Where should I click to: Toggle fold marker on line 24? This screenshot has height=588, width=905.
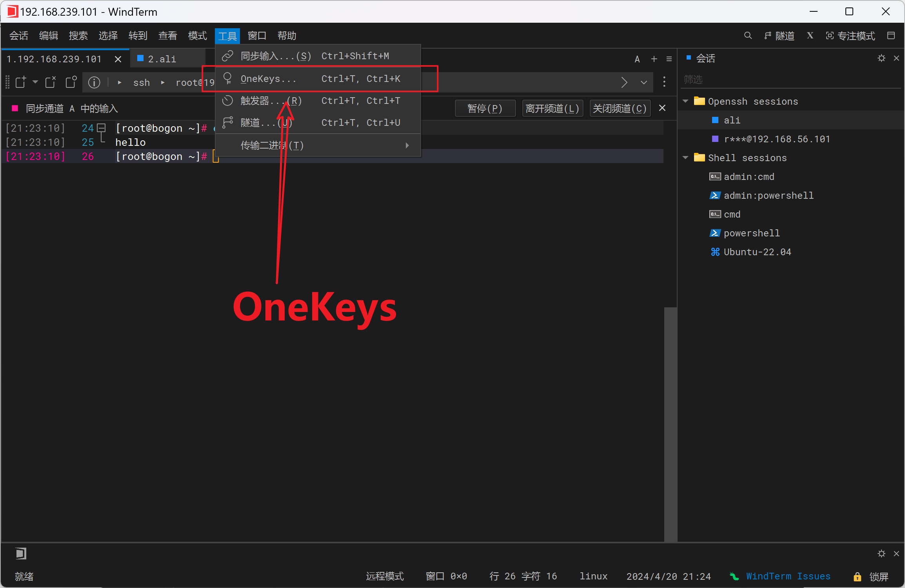pyautogui.click(x=102, y=128)
